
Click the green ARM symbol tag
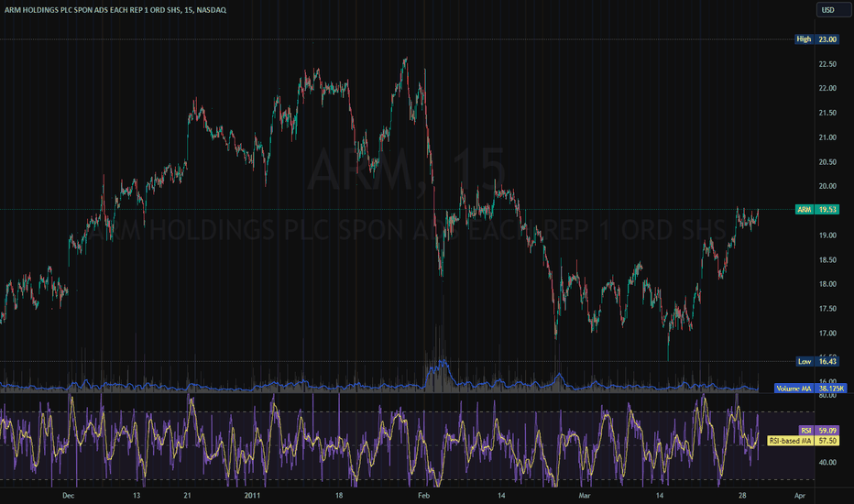click(x=805, y=209)
